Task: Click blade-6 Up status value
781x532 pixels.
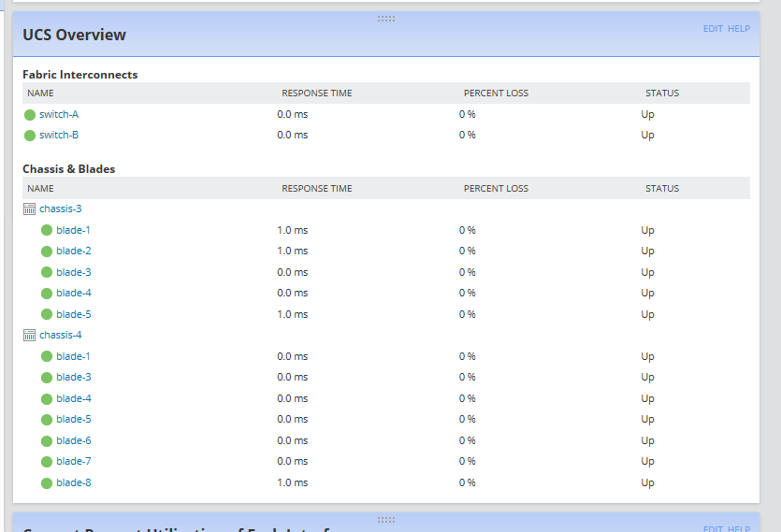Action: coord(647,441)
